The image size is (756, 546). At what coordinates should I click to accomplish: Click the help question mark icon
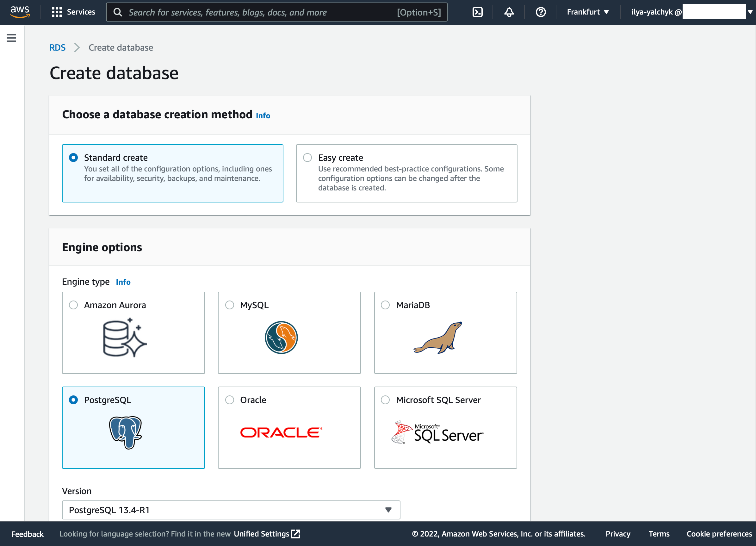tap(540, 12)
